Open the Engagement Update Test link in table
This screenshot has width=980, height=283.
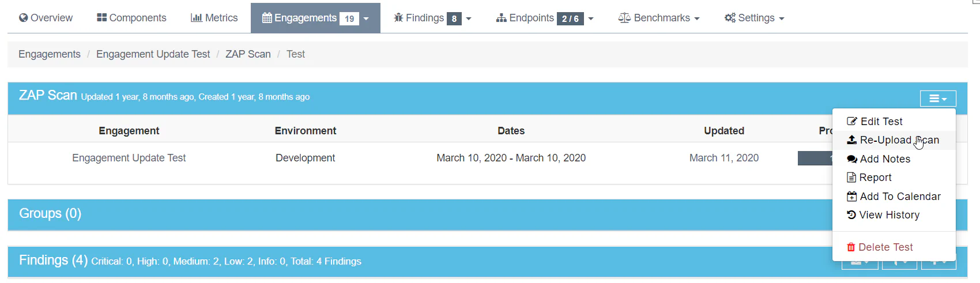129,158
